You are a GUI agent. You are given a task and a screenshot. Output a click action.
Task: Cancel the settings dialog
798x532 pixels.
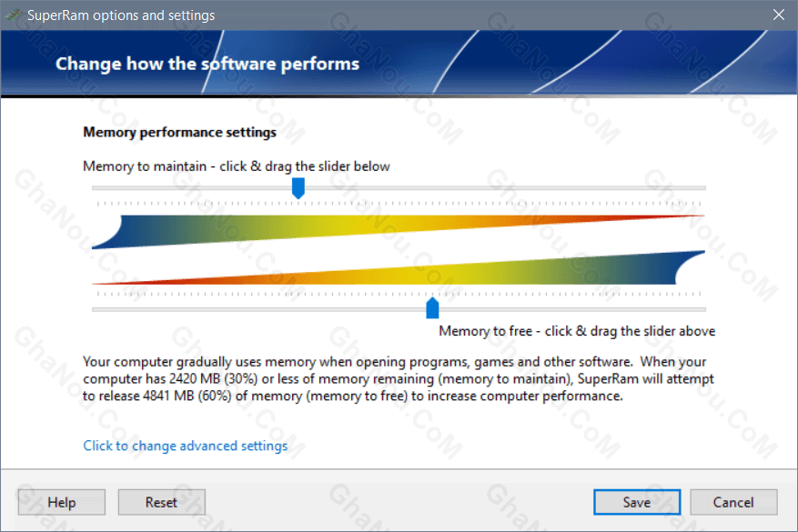pyautogui.click(x=733, y=503)
